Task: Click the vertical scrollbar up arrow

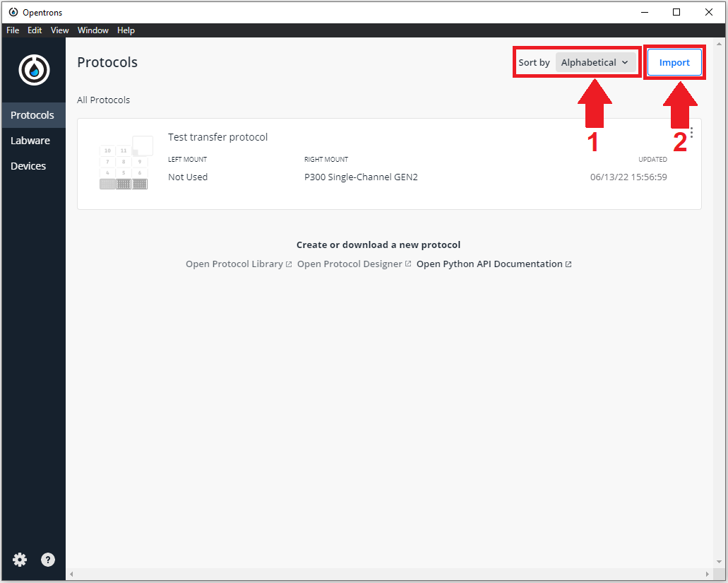Action: click(x=720, y=44)
